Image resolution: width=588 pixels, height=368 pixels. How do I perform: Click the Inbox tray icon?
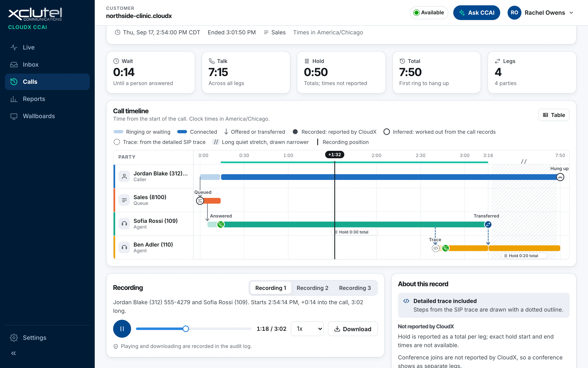[x=14, y=64]
